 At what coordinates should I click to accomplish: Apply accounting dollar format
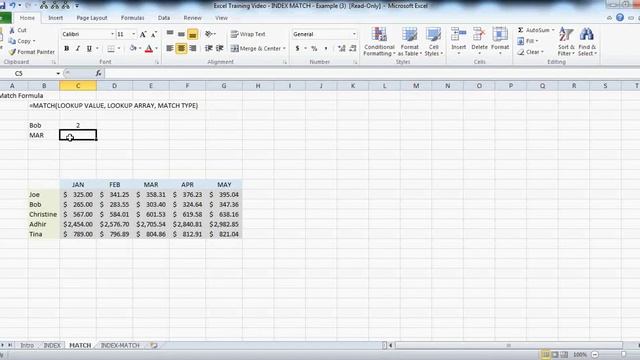[x=298, y=49]
